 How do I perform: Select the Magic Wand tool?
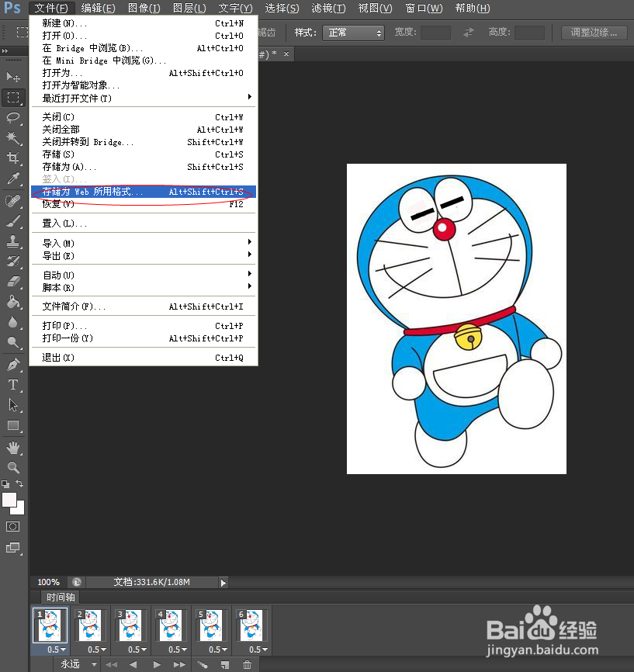(x=13, y=138)
